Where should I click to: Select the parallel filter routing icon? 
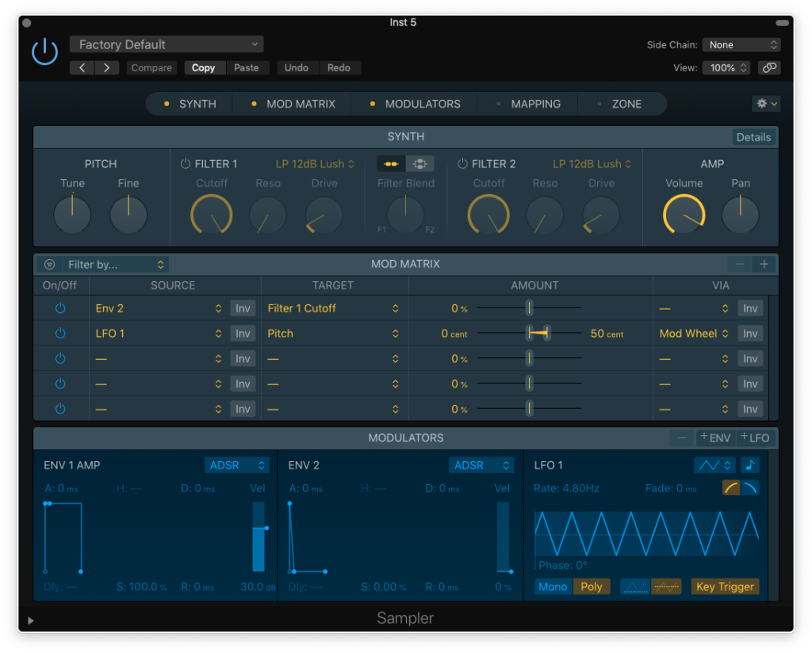click(419, 164)
